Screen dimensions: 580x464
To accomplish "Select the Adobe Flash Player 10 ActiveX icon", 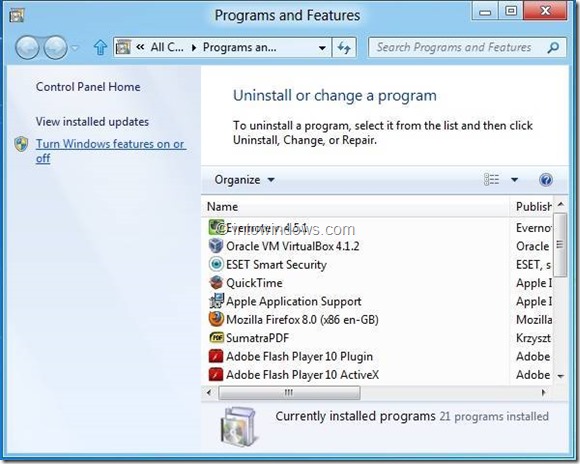I will click(216, 374).
